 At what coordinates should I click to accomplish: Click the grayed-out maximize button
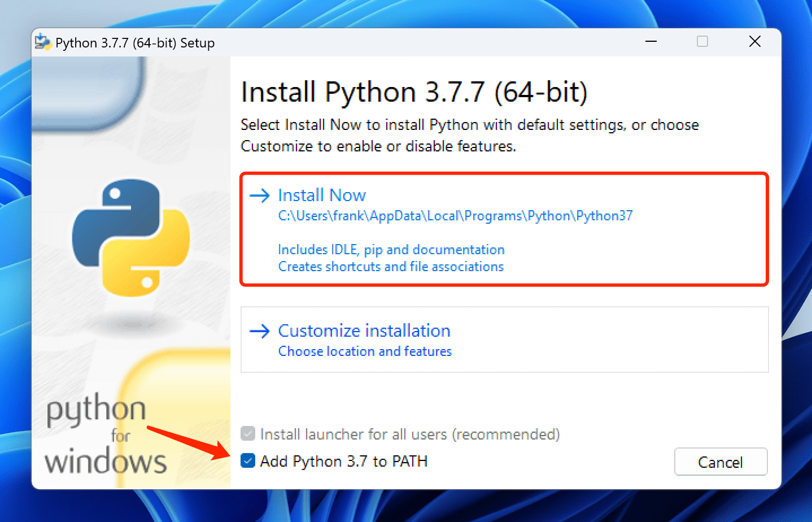coord(702,42)
